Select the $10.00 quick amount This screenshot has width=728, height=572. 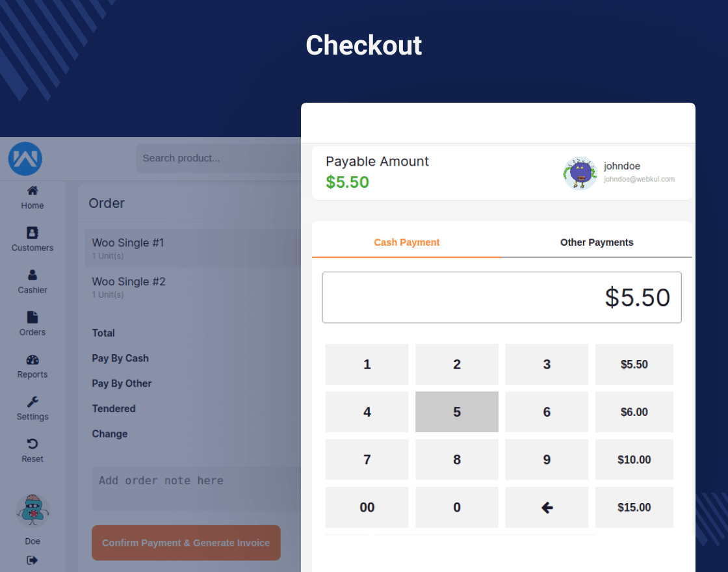coord(634,460)
